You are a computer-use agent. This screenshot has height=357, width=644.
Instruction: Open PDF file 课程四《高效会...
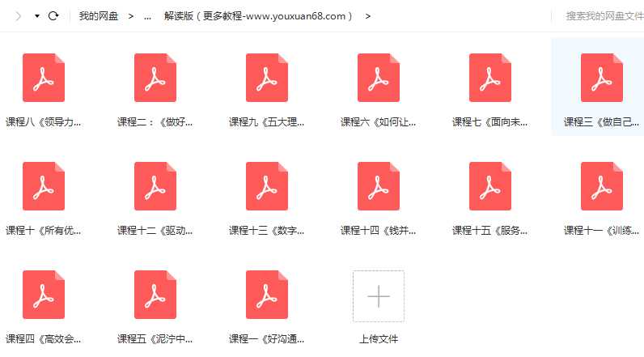click(x=44, y=295)
